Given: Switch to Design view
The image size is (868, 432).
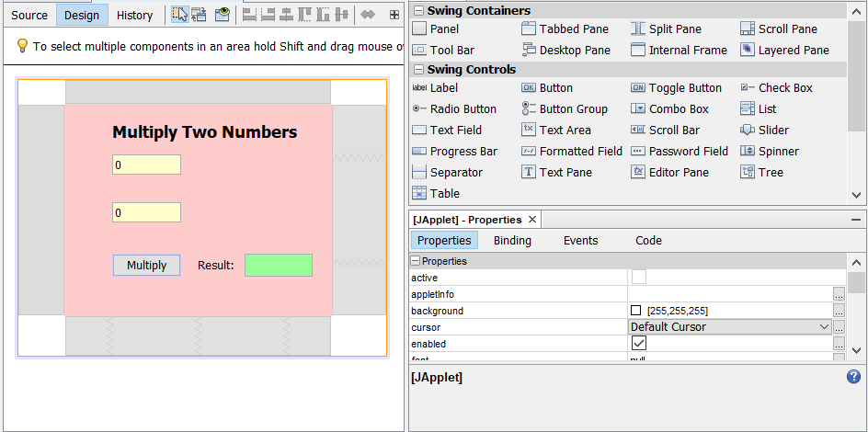Looking at the screenshot, I should [x=82, y=15].
